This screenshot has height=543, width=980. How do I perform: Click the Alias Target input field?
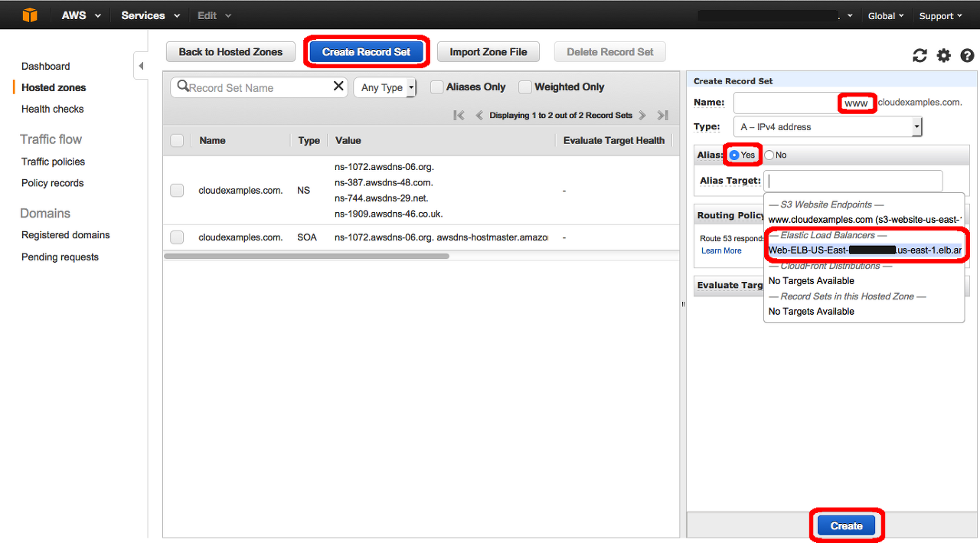coord(853,181)
